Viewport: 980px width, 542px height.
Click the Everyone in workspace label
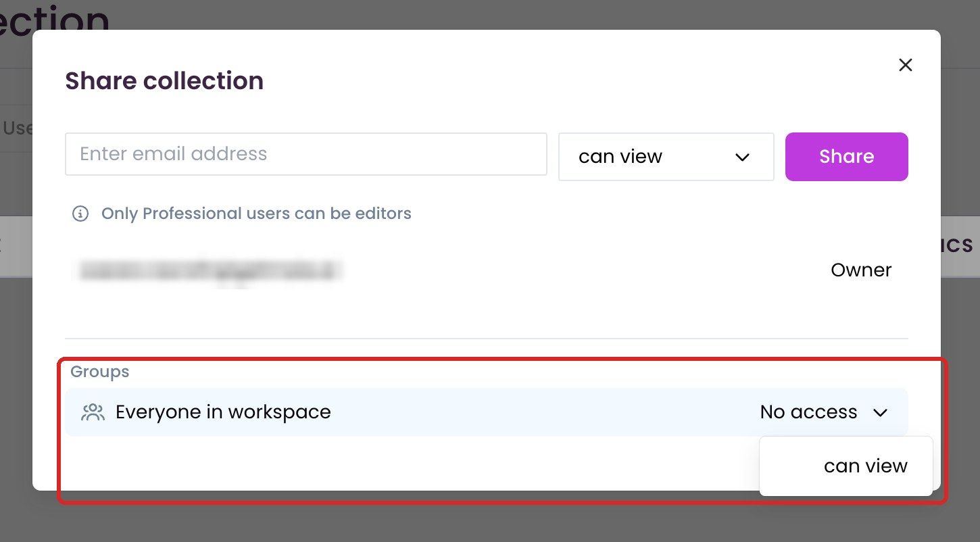click(x=223, y=412)
